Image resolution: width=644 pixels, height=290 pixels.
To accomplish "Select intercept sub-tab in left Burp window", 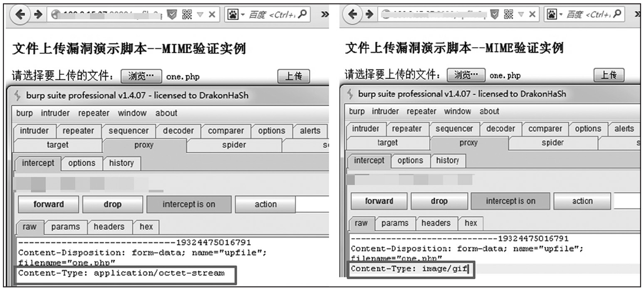I will (38, 163).
